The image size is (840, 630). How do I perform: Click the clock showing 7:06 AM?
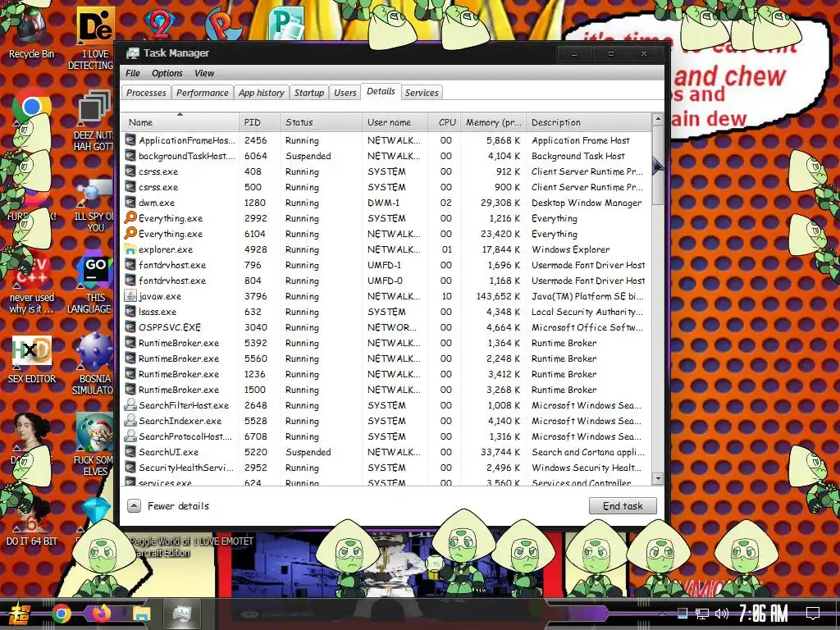(764, 614)
